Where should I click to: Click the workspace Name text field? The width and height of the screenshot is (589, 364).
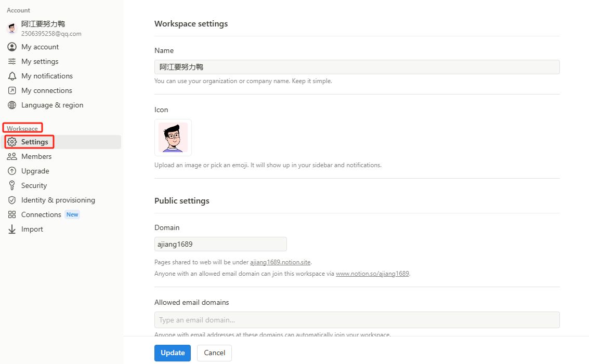pos(357,67)
